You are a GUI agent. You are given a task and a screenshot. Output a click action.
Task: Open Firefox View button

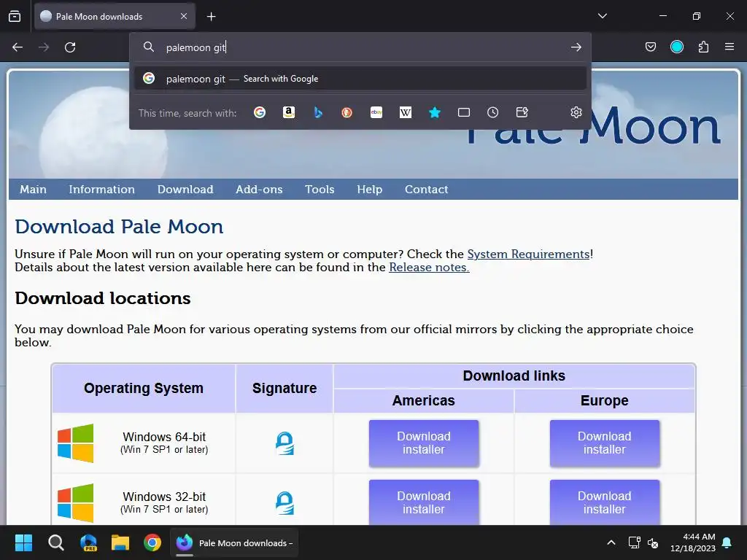pyautogui.click(x=15, y=16)
